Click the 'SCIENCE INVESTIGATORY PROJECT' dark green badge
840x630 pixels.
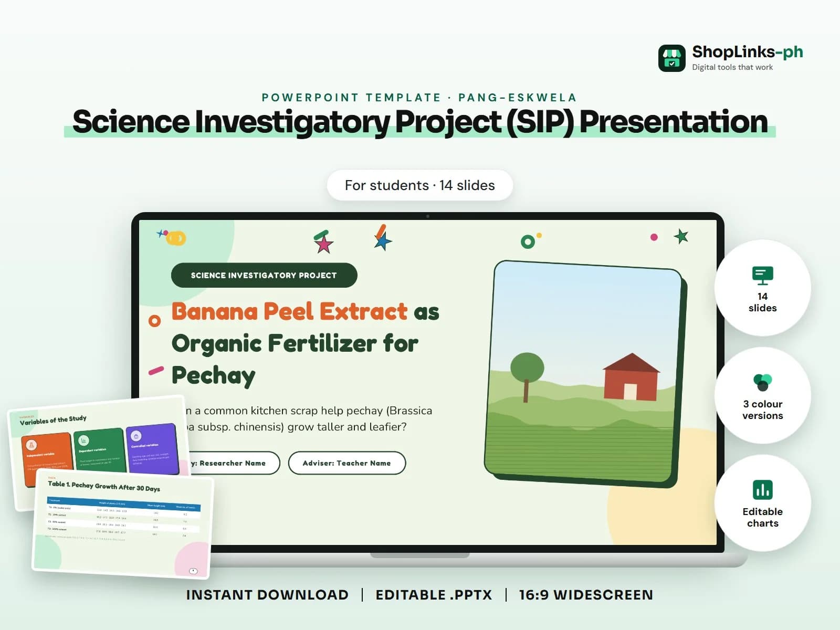(264, 275)
